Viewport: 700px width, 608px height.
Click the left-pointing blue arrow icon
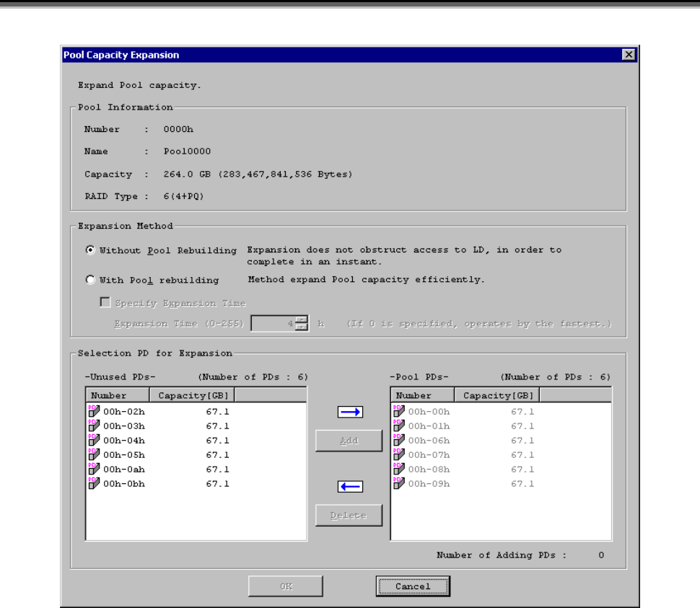click(350, 486)
